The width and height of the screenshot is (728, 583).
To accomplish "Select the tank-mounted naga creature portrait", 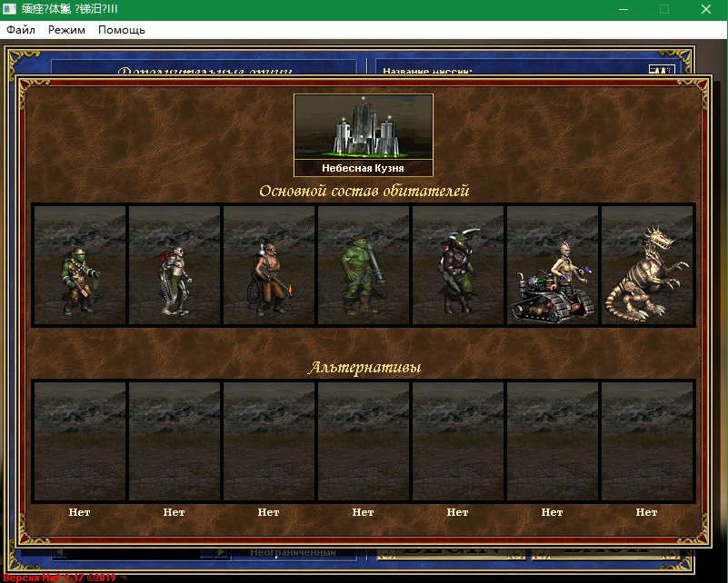I will tap(553, 265).
